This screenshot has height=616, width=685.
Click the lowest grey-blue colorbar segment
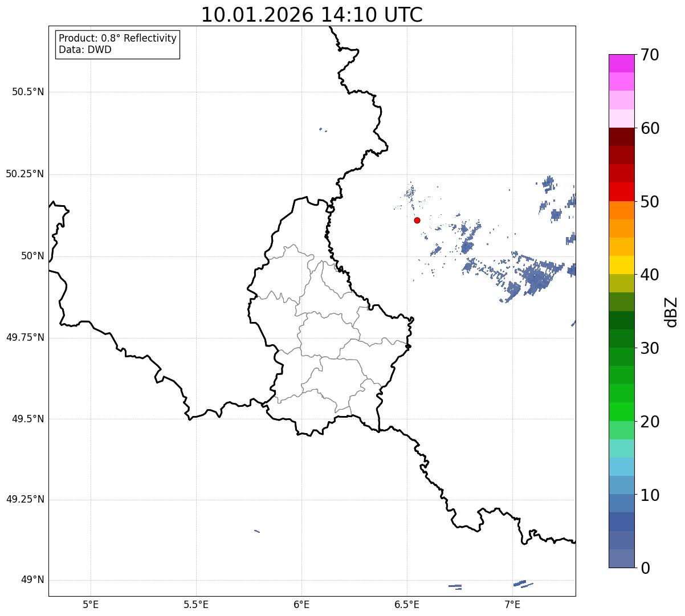point(621,558)
